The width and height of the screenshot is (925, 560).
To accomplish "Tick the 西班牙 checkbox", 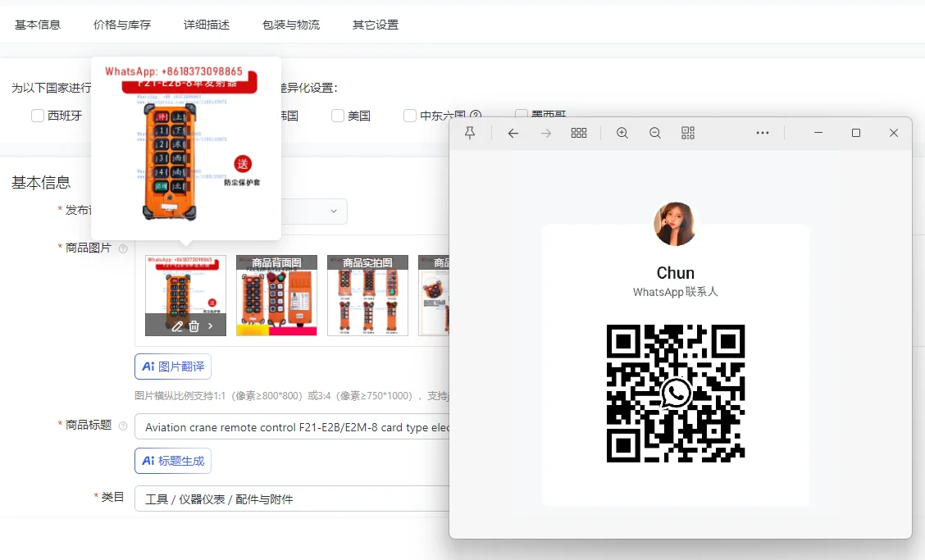I will pyautogui.click(x=37, y=116).
